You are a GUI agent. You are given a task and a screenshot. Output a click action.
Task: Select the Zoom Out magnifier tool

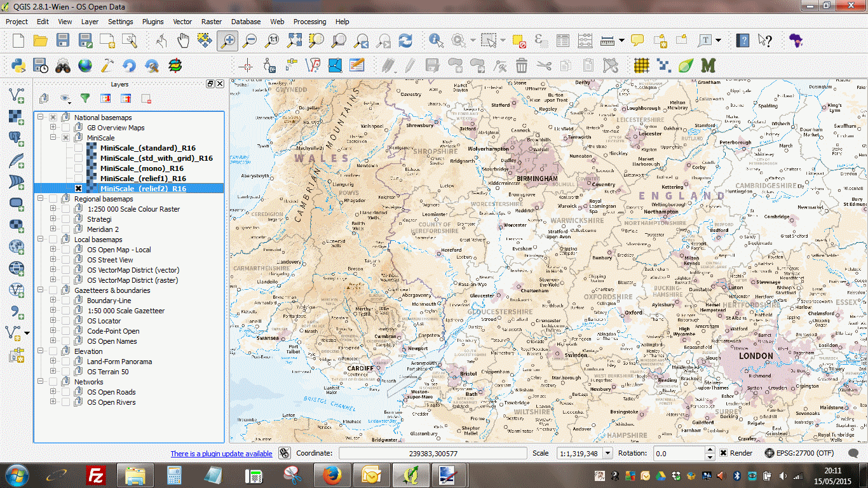(x=250, y=41)
